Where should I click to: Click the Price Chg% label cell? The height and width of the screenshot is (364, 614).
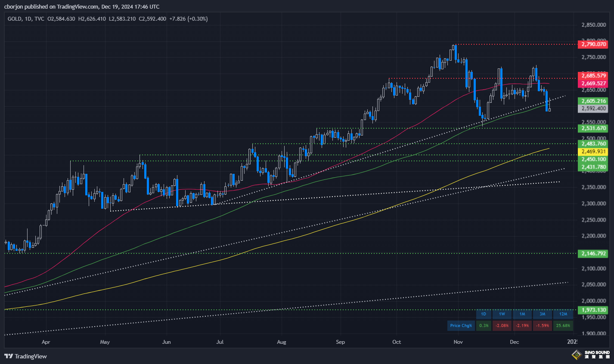(x=461, y=326)
